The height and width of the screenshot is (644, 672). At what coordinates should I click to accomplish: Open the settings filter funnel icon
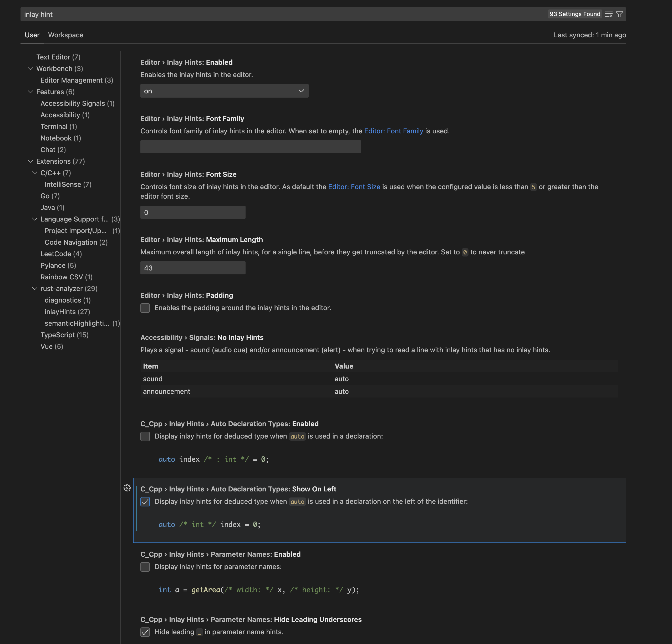coord(619,14)
